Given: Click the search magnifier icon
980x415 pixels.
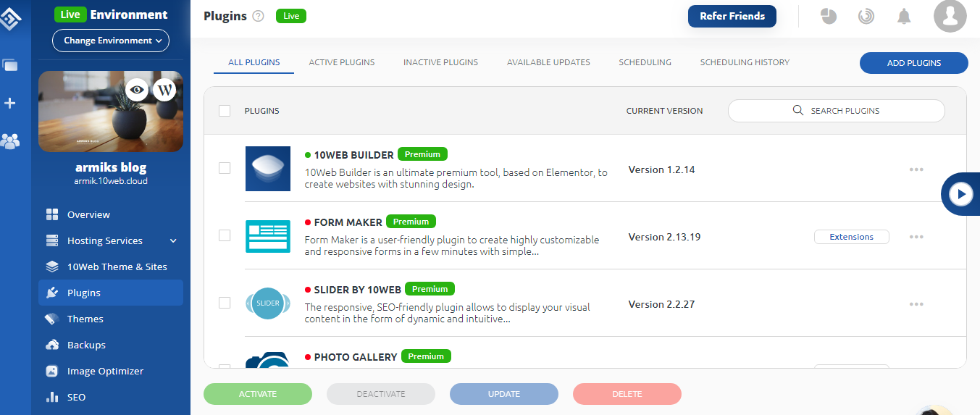Looking at the screenshot, I should click(x=798, y=110).
